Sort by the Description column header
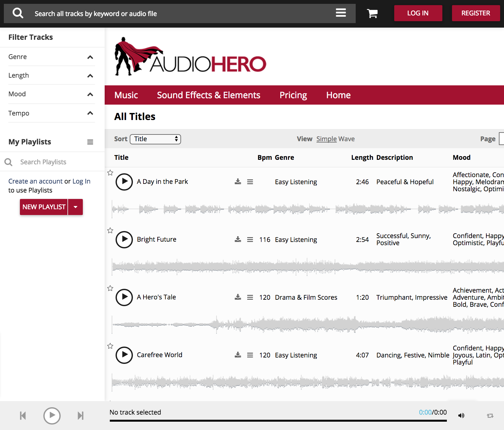Screen dimensions: 504x430 [x=395, y=158]
